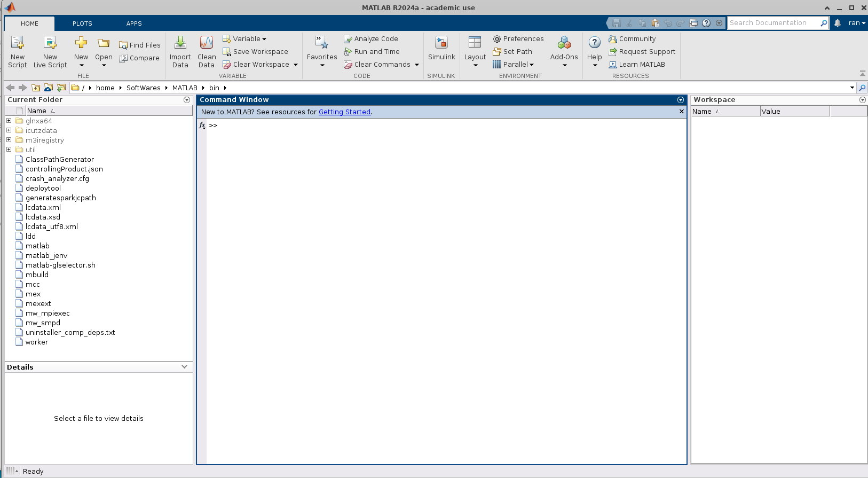Click MATLAB in the address path
This screenshot has width=868, height=478.
pos(185,88)
